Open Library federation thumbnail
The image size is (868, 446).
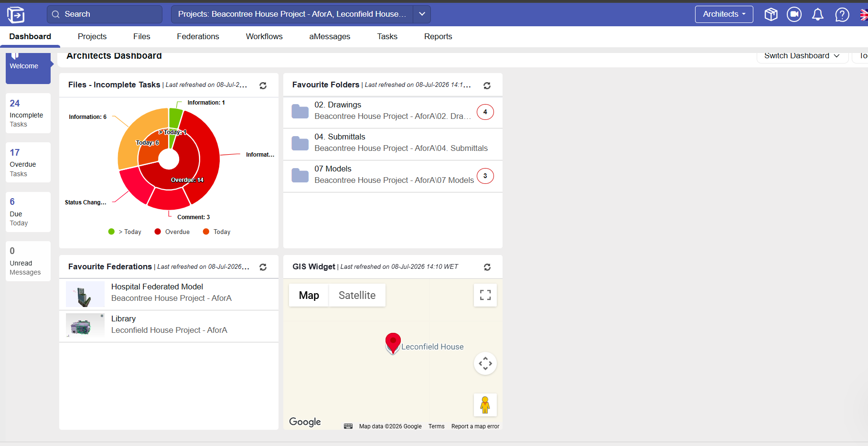tap(85, 326)
